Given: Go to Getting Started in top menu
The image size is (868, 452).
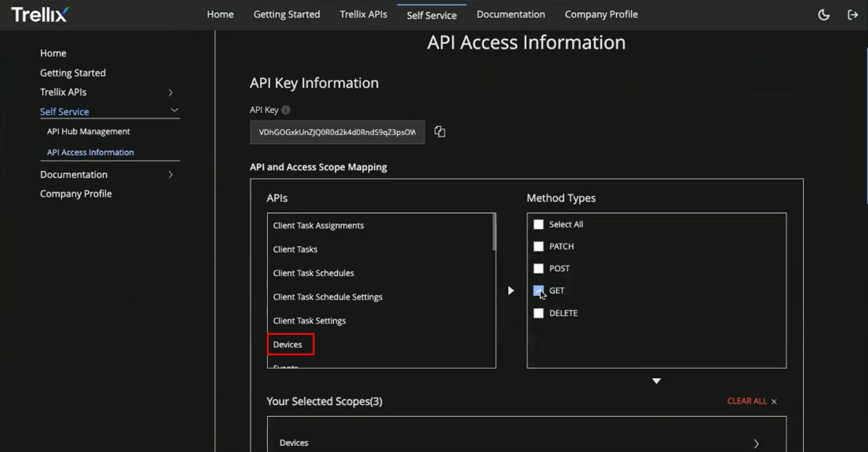Looking at the screenshot, I should 287,14.
